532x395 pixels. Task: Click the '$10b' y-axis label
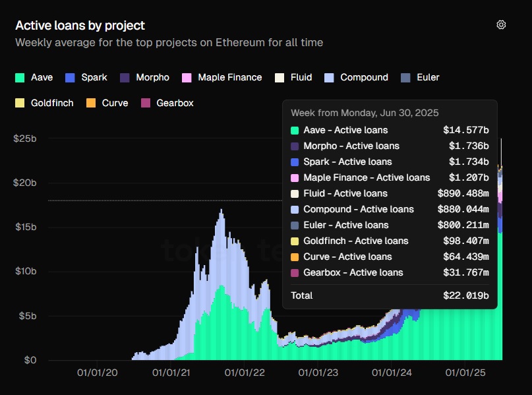pos(26,272)
